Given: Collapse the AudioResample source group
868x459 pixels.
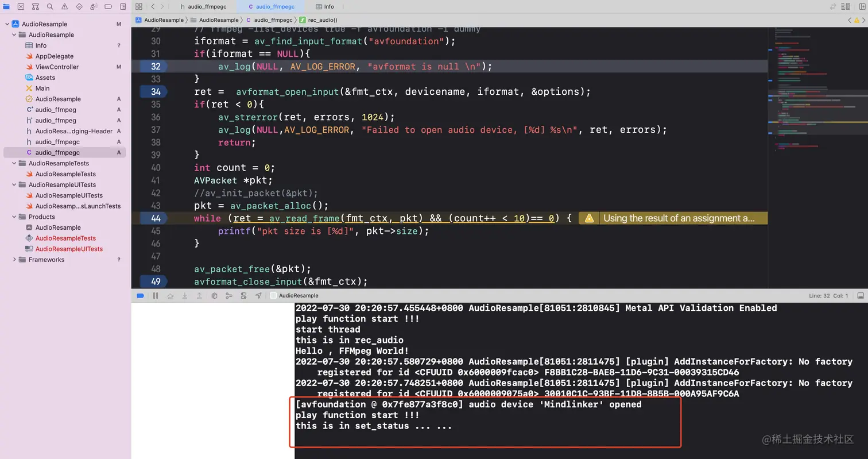Looking at the screenshot, I should tap(14, 35).
